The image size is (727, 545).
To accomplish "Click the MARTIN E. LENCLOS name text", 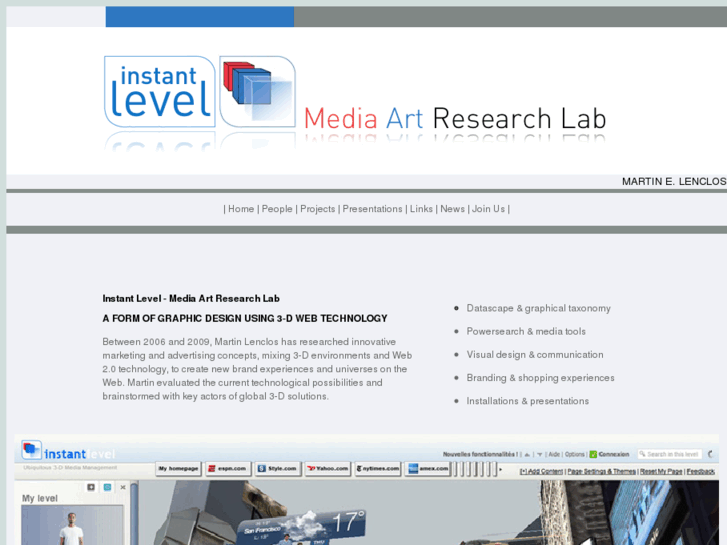I will click(x=674, y=181).
